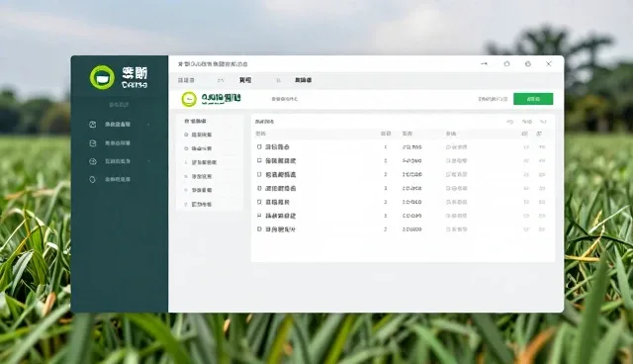
Task: Click the last action icon in the first table row
Action: [x=542, y=147]
